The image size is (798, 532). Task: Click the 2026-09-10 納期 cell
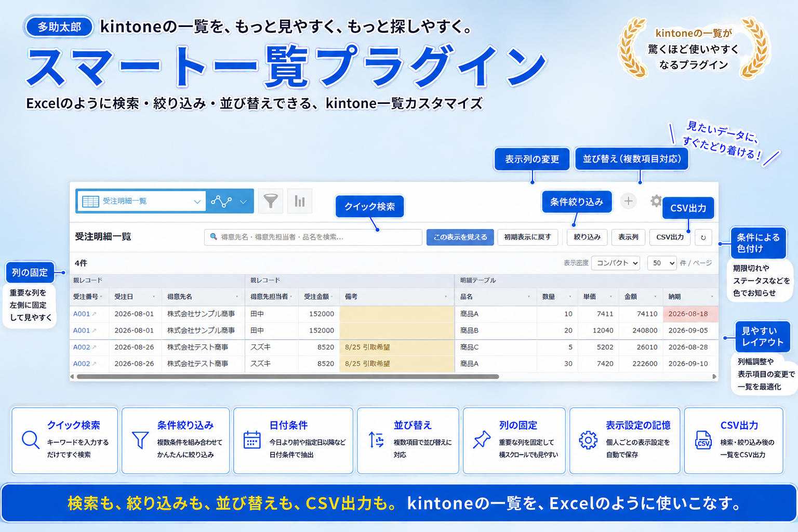(x=690, y=364)
